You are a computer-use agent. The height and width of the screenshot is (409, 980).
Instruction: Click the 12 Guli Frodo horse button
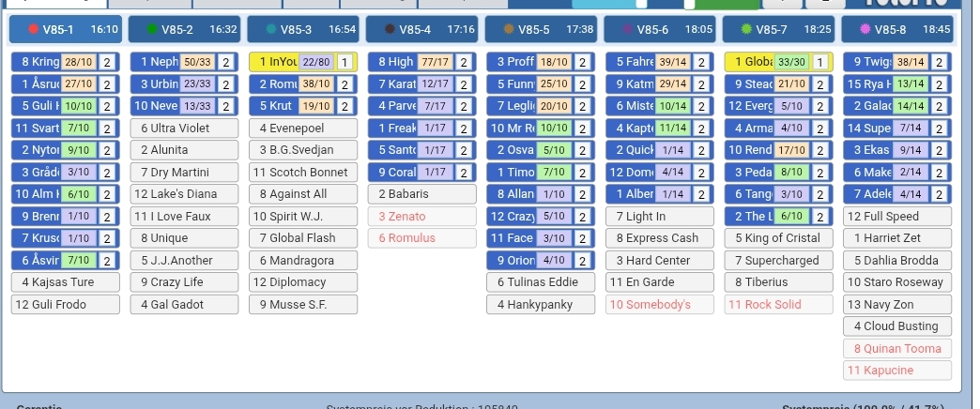[66, 304]
